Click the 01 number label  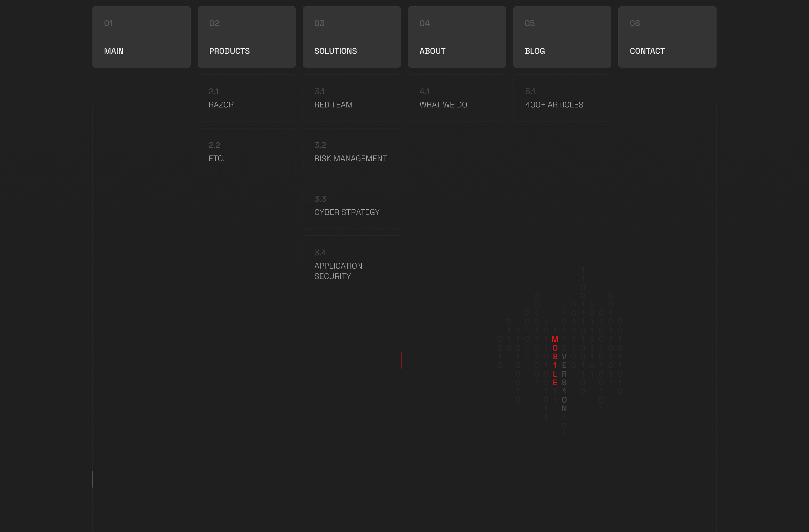coord(108,23)
